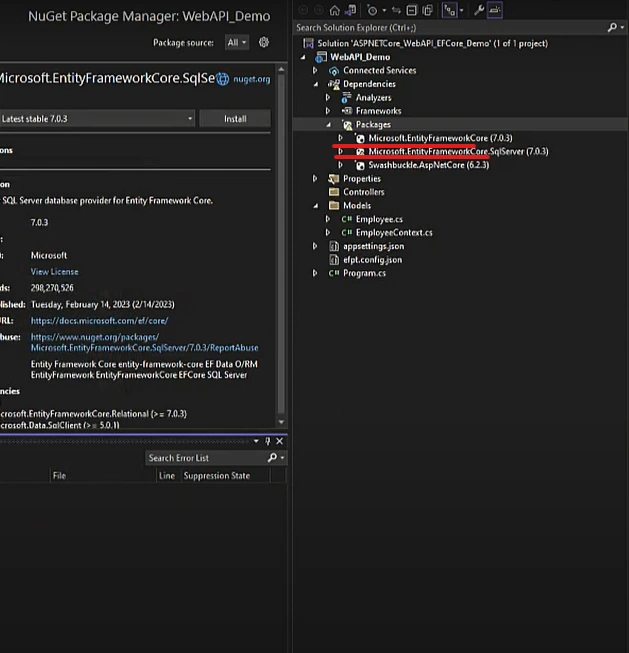Collapse the WebAPI_Demo project node

coord(303,57)
